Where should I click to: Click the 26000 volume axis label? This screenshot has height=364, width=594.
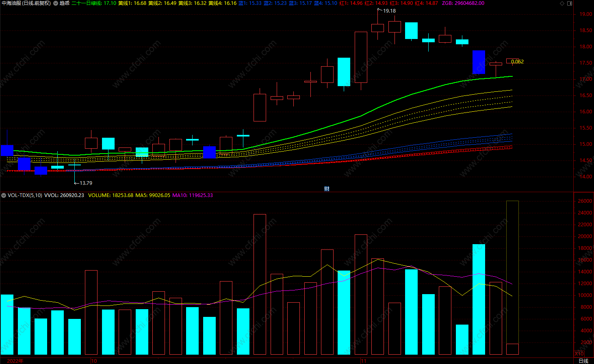pos(585,201)
